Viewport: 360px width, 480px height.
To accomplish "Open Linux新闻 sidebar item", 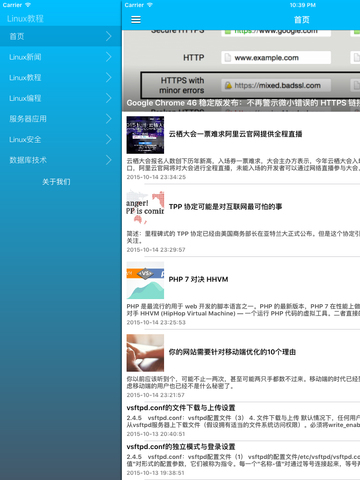I will point(61,57).
